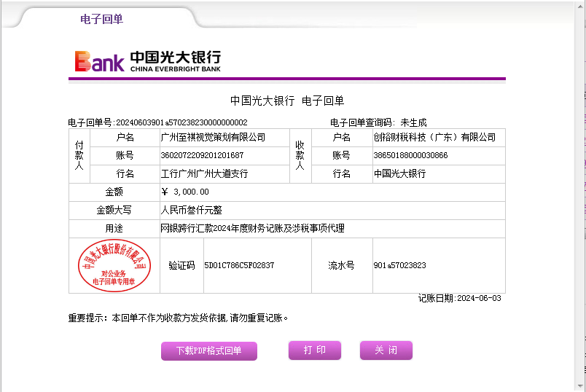Click payee bank 中国光大银行 cell
The width and height of the screenshot is (586, 392).
439,173
